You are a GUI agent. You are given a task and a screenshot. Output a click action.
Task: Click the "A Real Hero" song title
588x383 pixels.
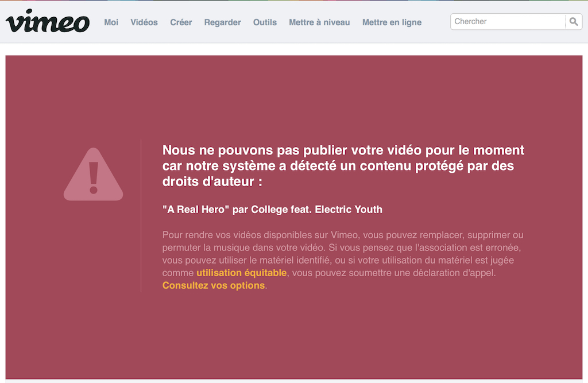tap(196, 210)
